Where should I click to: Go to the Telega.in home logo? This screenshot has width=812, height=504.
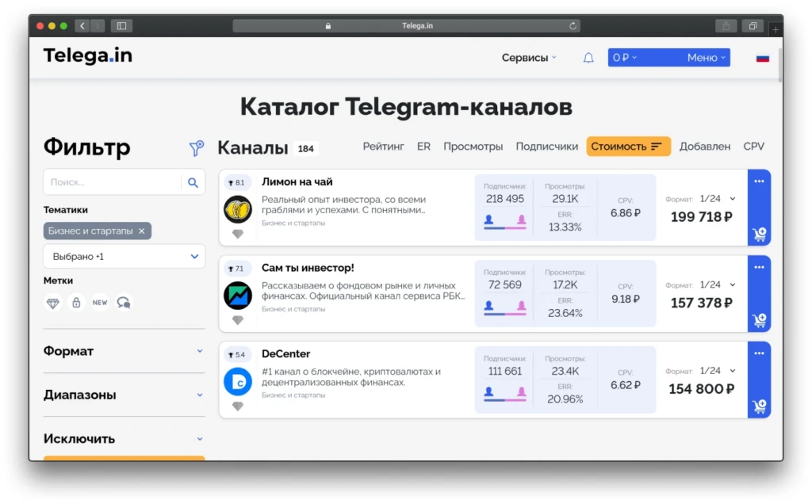(x=87, y=55)
